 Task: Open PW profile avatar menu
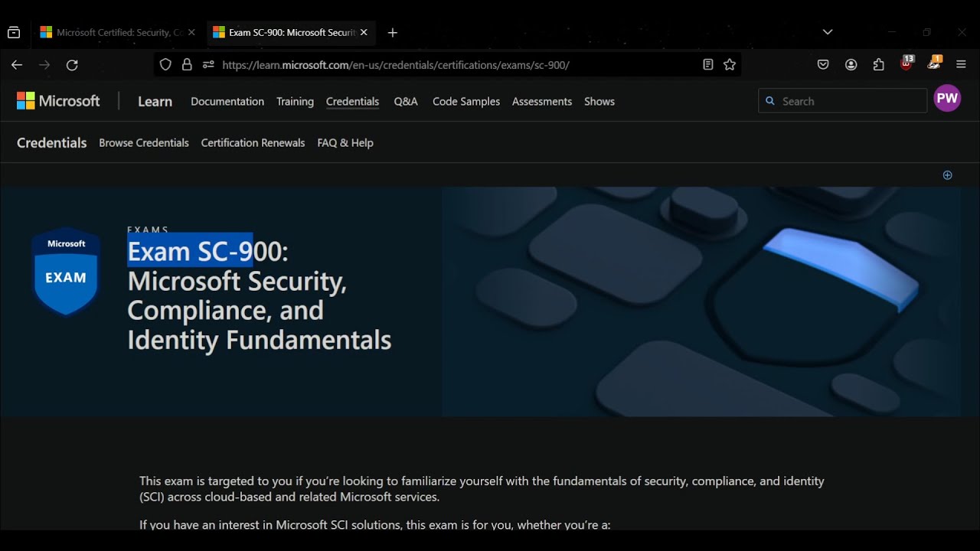pyautogui.click(x=947, y=99)
